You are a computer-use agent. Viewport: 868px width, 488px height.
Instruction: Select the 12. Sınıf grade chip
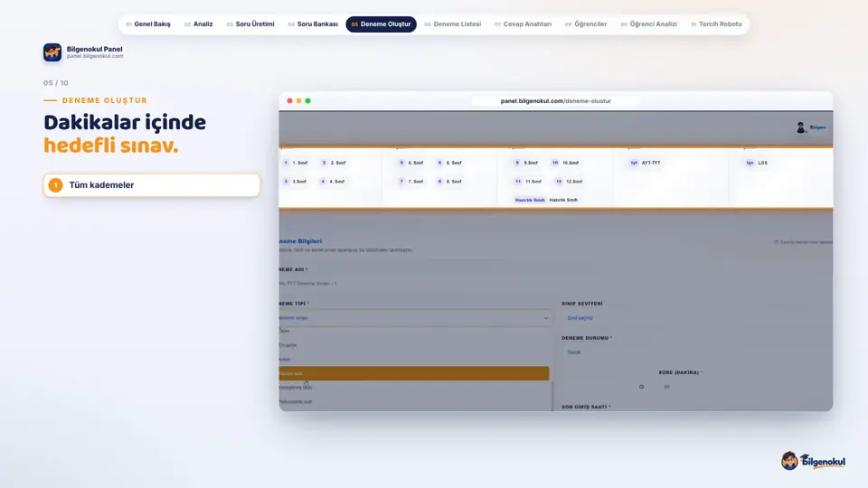click(x=569, y=182)
